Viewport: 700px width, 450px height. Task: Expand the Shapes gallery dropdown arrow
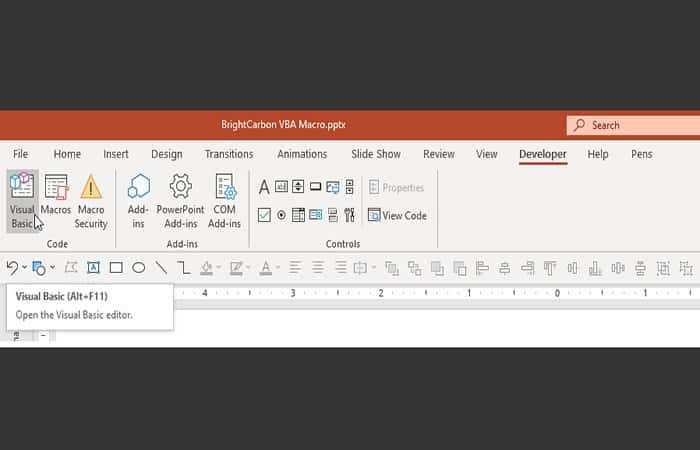pyautogui.click(x=53, y=268)
